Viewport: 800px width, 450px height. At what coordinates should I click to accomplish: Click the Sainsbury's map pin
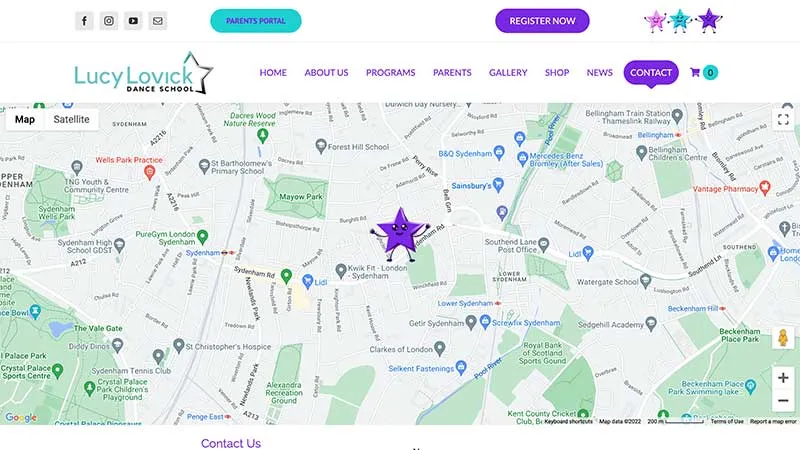coord(498,185)
